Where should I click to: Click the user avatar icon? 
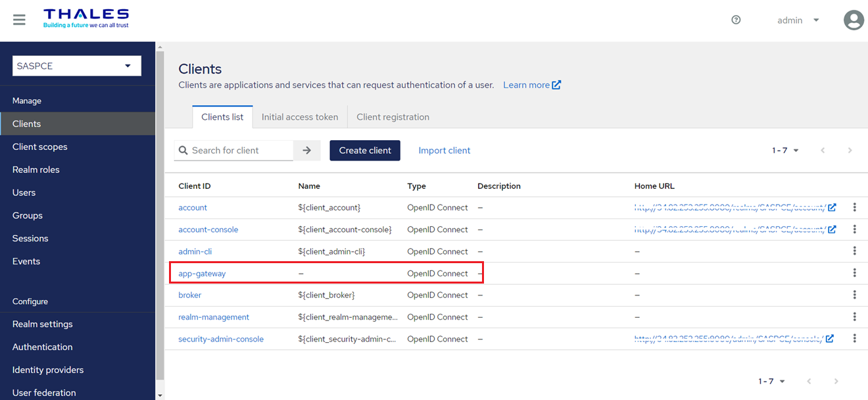pos(853,20)
